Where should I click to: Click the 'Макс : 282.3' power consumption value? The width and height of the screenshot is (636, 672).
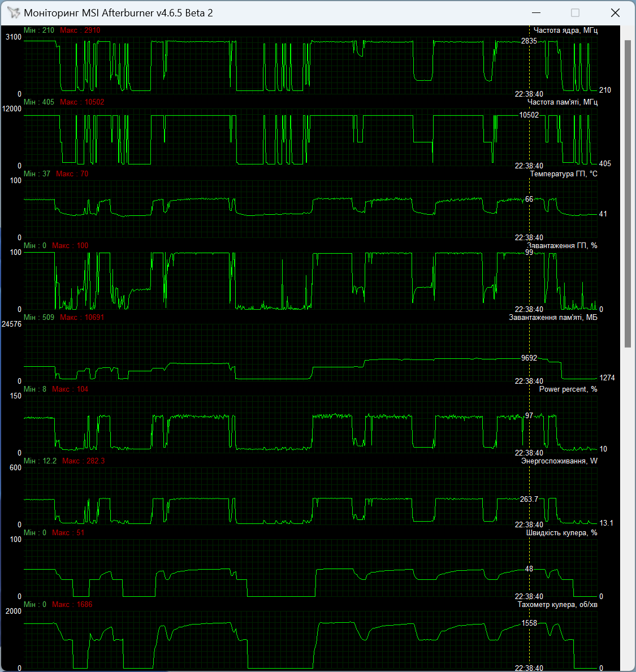point(83,461)
